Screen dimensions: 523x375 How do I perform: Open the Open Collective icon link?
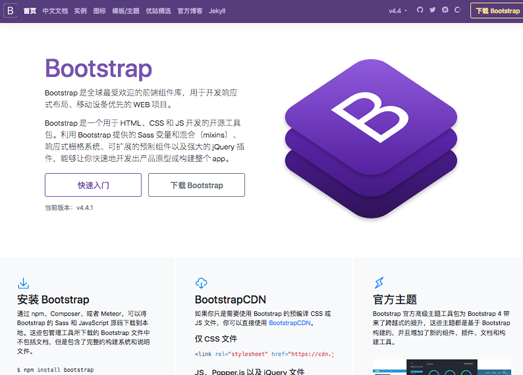coord(458,10)
